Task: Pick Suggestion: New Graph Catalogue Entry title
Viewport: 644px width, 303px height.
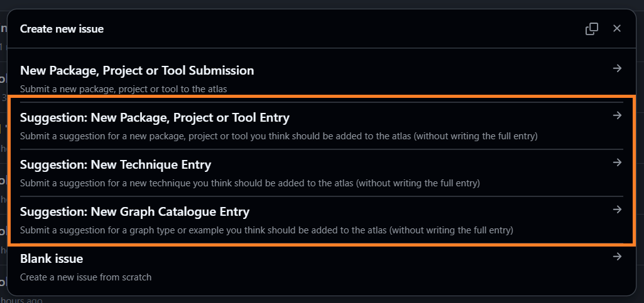Action: coord(134,212)
